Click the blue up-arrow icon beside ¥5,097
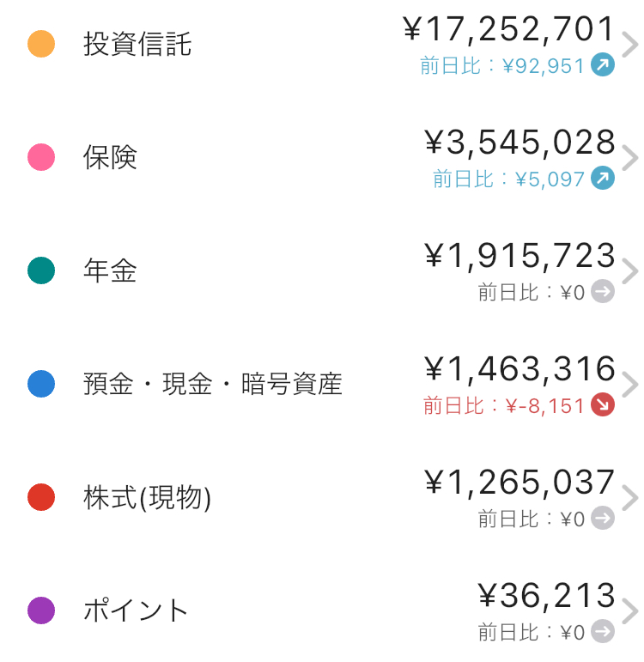The width and height of the screenshot is (644, 662). (603, 178)
